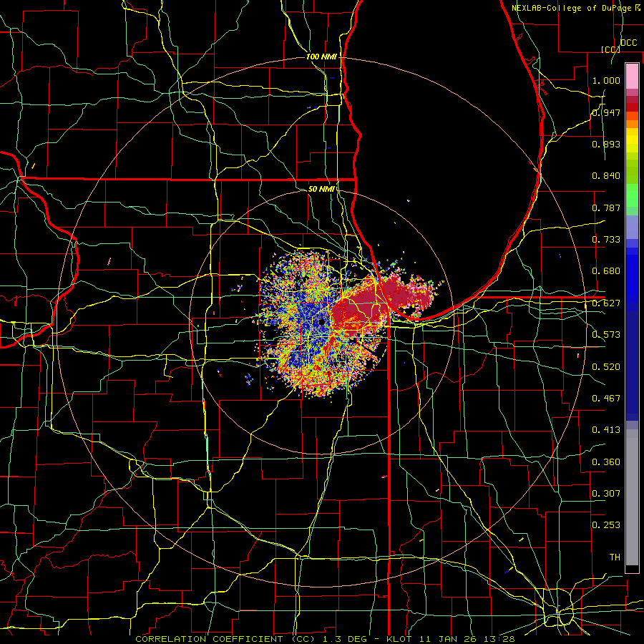Viewport: 644px width, 644px height.
Task: Select the 0.893 scale value
Action: (x=606, y=144)
